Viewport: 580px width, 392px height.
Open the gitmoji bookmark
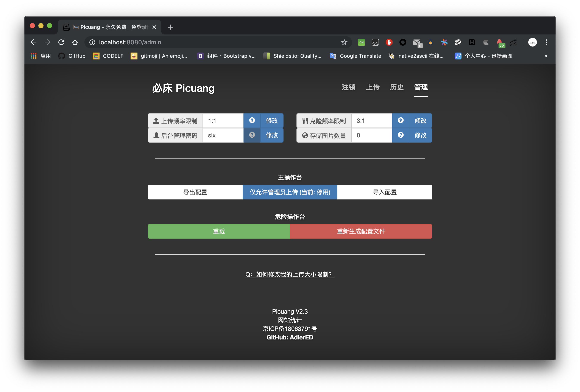(x=159, y=56)
